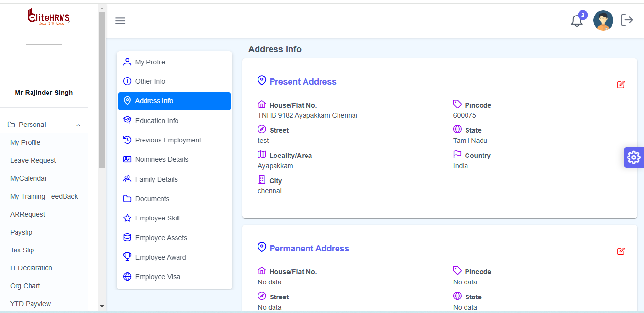
Task: Toggle the hamburger menu icon
Action: [120, 21]
